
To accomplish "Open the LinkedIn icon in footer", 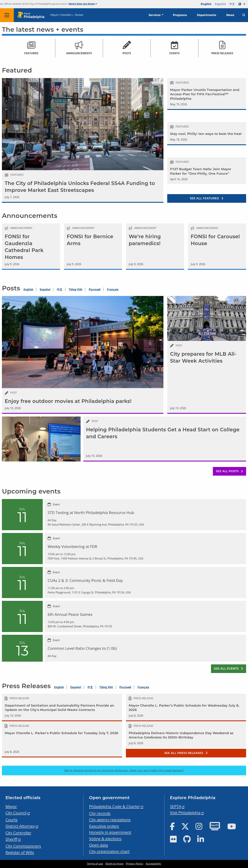I will click(200, 839).
